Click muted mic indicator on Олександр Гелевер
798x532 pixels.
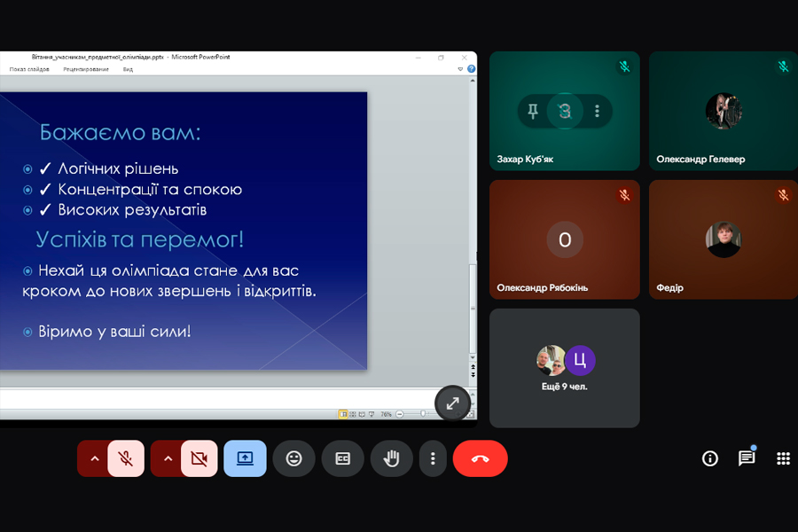(x=783, y=66)
